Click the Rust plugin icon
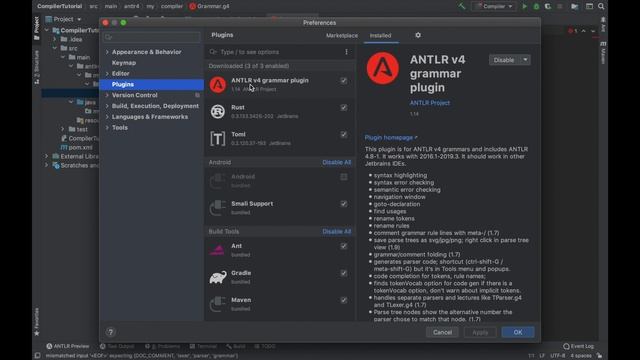The height and width of the screenshot is (360, 640). (218, 112)
